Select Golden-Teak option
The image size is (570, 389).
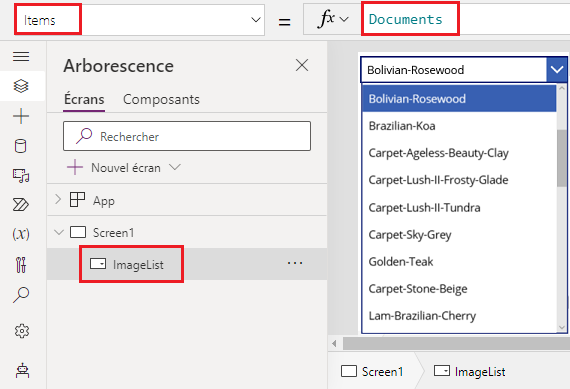[x=459, y=262]
